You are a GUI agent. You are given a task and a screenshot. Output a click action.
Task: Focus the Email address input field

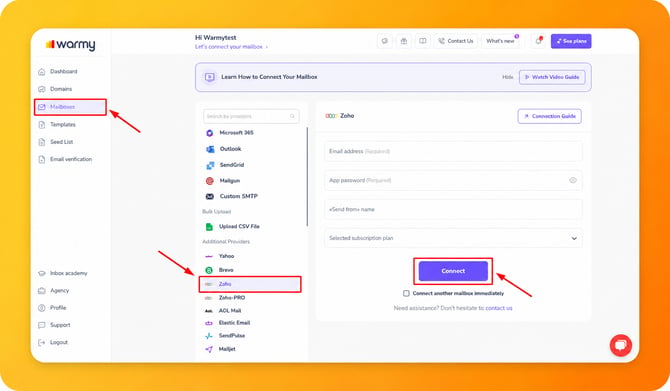453,151
